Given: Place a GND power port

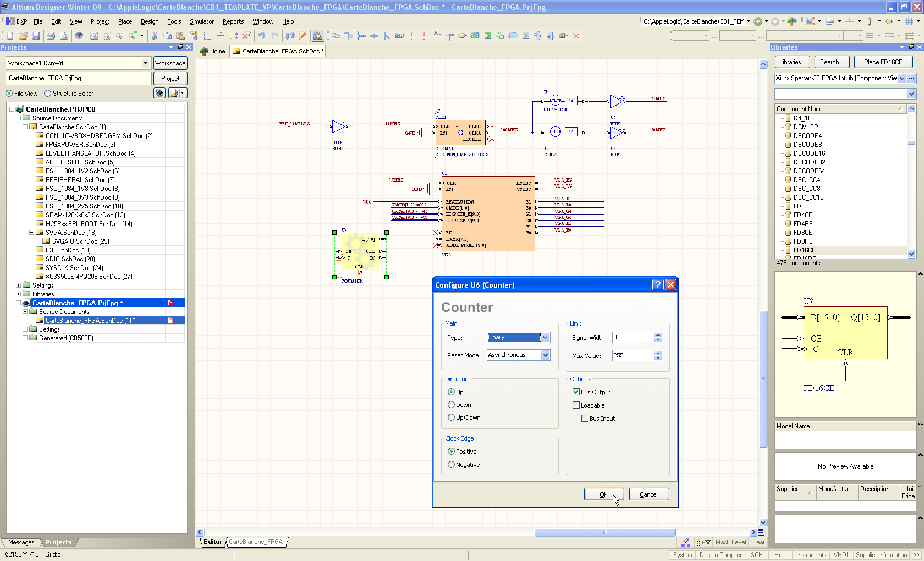Looking at the screenshot, I should pyautogui.click(x=412, y=36).
